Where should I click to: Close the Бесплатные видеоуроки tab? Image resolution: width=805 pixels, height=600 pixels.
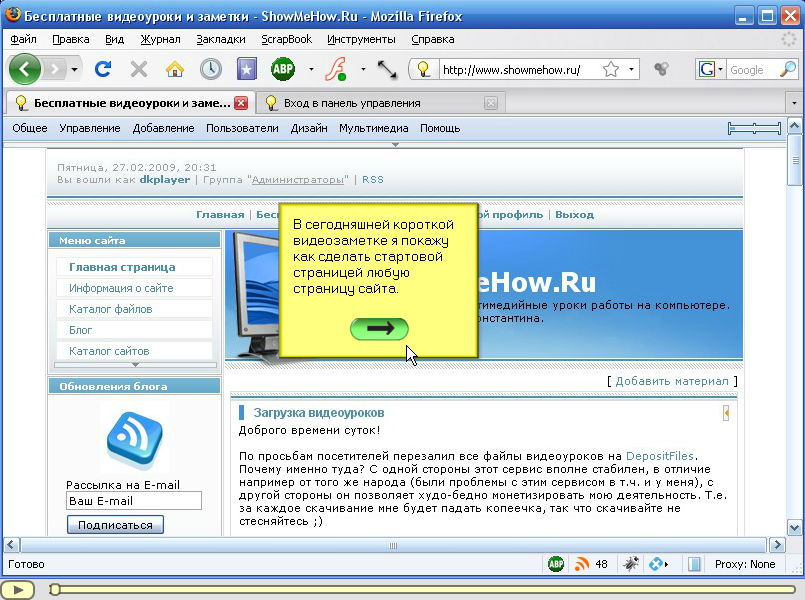pyautogui.click(x=241, y=103)
